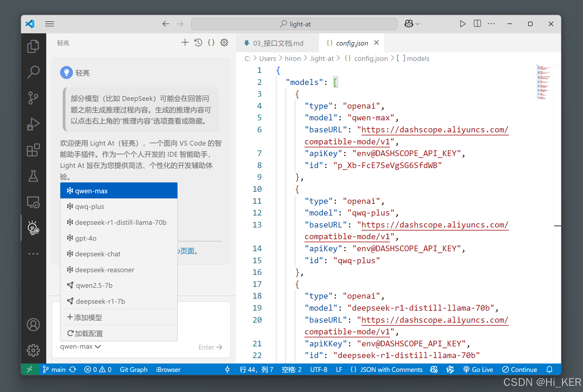This screenshot has width=583, height=392.
Task: Click the editor minimap preview
Action: click(543, 82)
